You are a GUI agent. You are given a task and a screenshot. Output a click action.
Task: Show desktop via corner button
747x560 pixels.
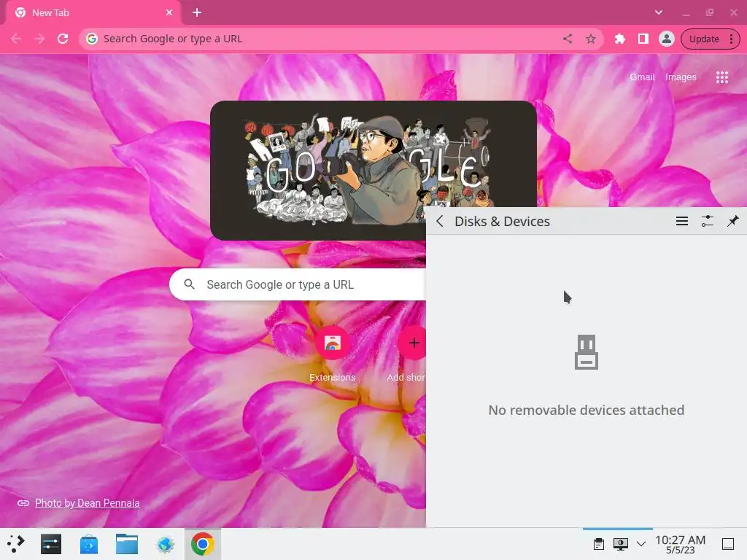[x=728, y=544]
